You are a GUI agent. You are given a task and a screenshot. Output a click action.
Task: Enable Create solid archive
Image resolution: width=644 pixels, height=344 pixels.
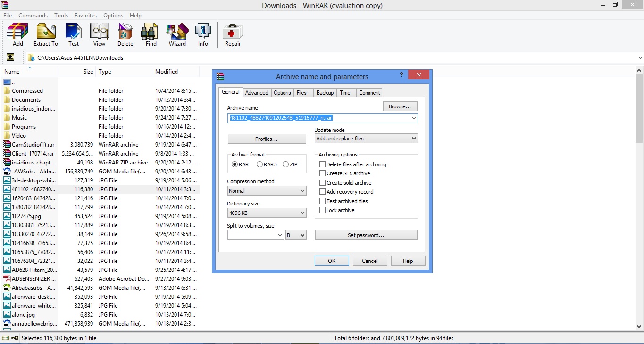323,183
